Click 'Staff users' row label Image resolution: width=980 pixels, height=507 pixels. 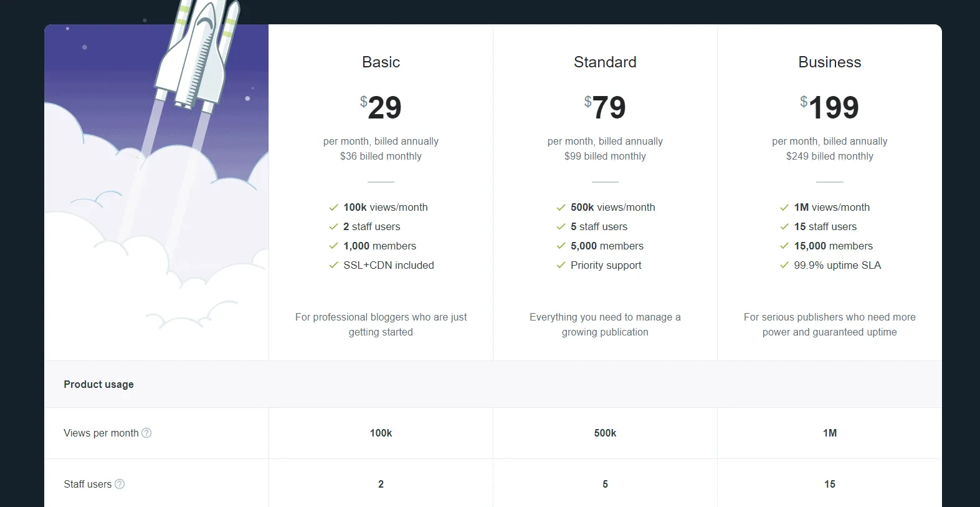point(87,485)
